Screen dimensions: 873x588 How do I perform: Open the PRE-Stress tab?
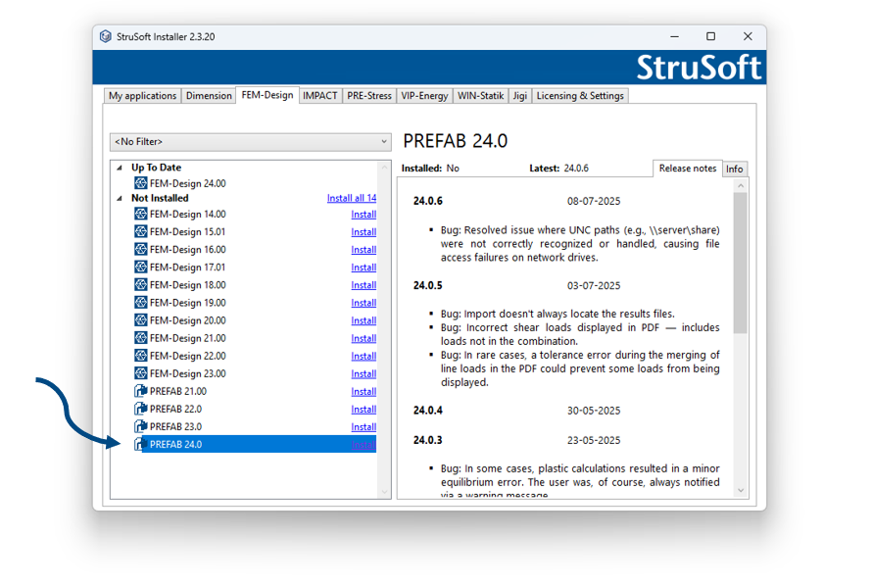pos(369,96)
